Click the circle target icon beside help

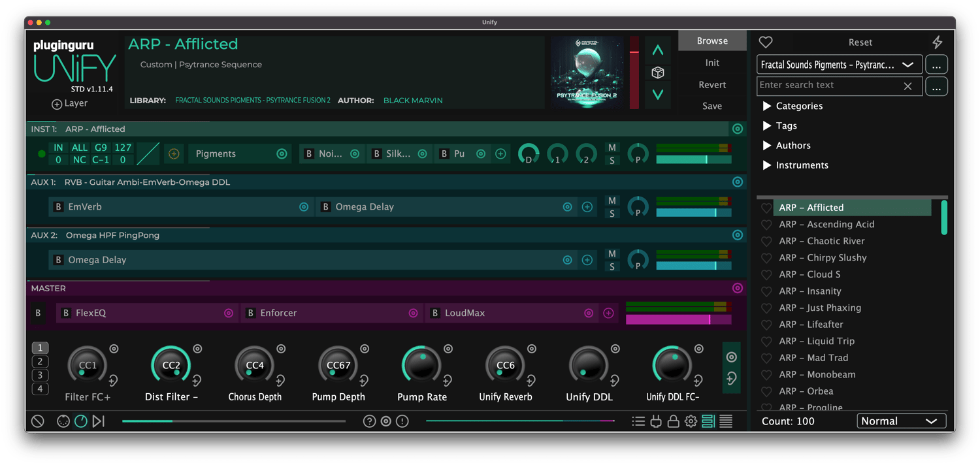point(386,421)
